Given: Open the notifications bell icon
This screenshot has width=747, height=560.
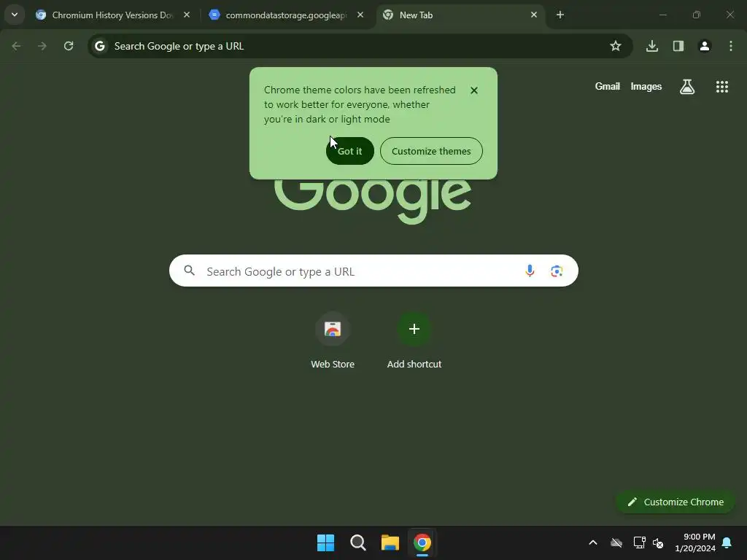Looking at the screenshot, I should coord(727,542).
